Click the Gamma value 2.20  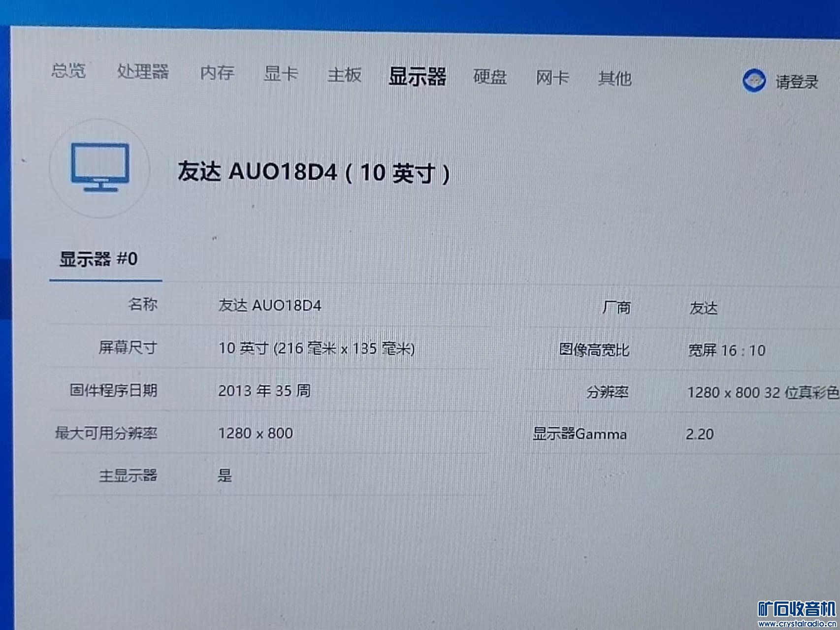point(700,434)
